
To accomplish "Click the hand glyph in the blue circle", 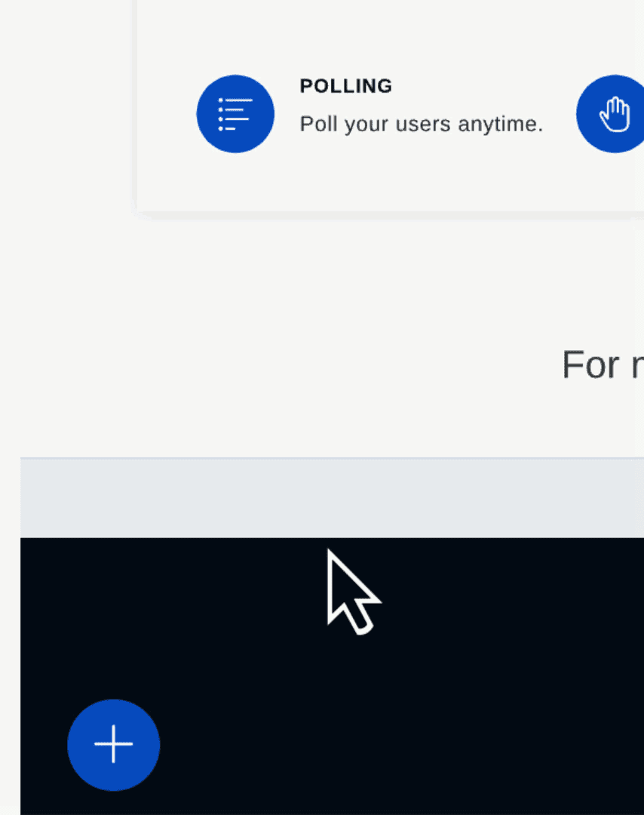I will coord(615,115).
